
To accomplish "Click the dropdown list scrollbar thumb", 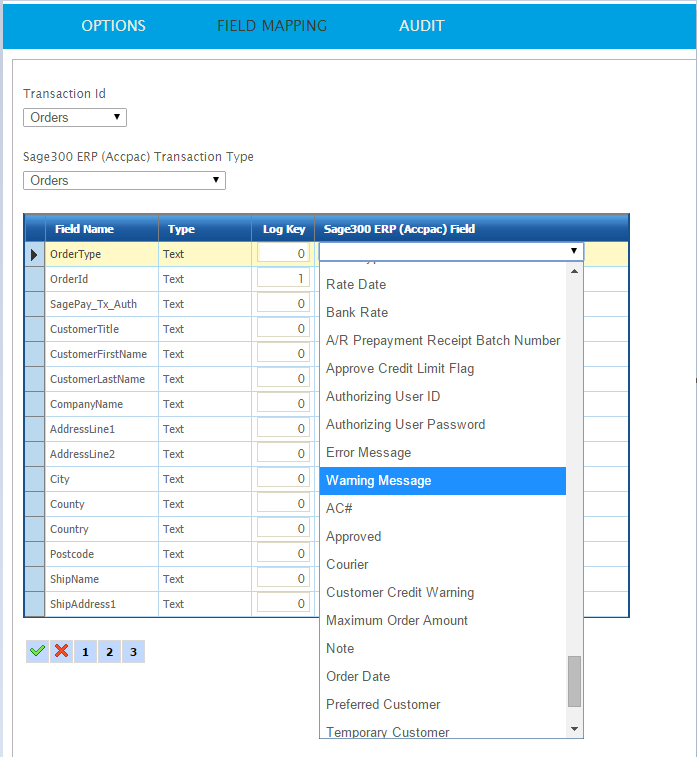I will click(574, 681).
